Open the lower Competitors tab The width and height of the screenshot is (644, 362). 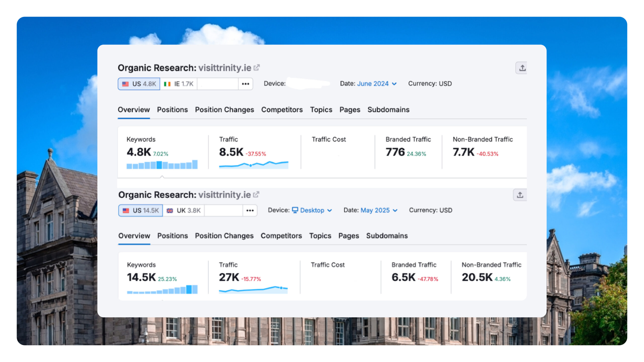281,236
